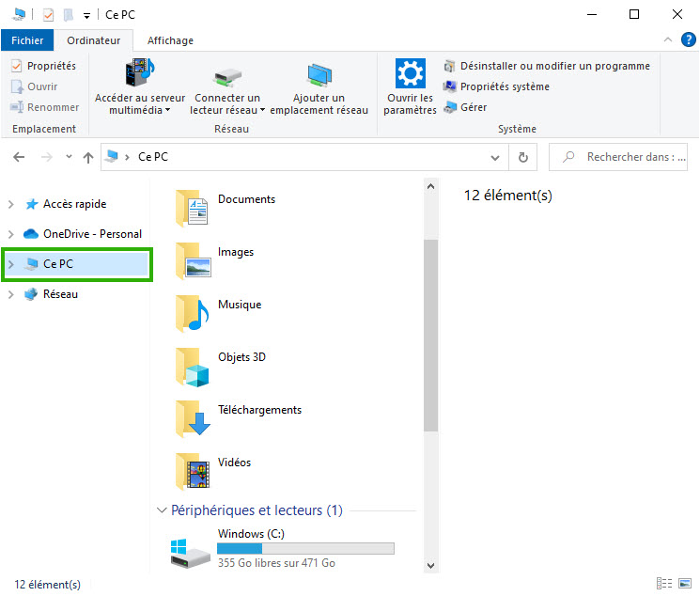The height and width of the screenshot is (596, 700).
Task: Click the Up one level arrow
Action: click(88, 157)
